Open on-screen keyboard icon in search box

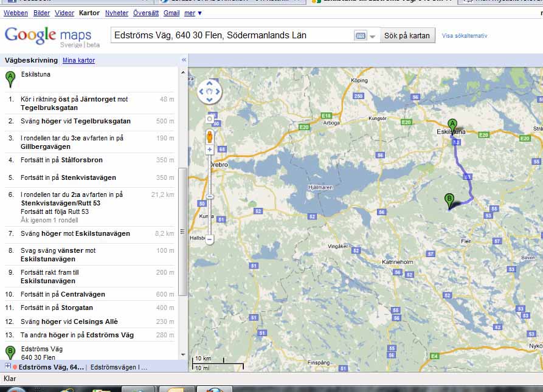360,36
